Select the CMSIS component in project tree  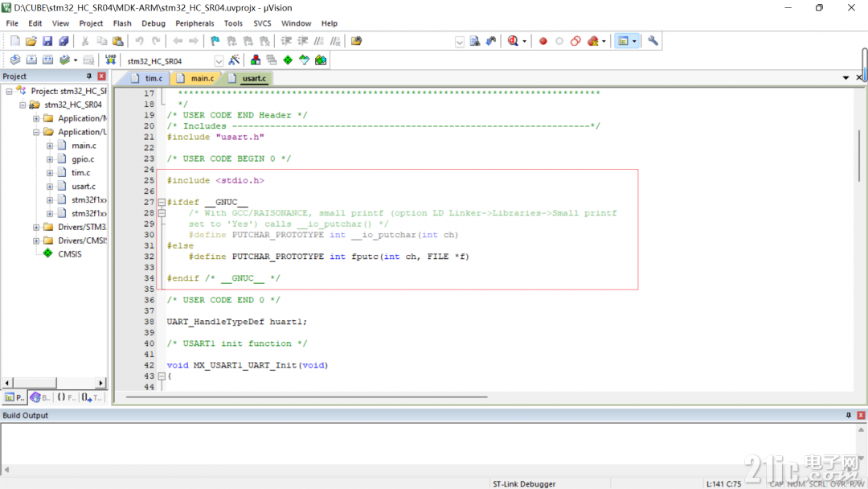(70, 254)
